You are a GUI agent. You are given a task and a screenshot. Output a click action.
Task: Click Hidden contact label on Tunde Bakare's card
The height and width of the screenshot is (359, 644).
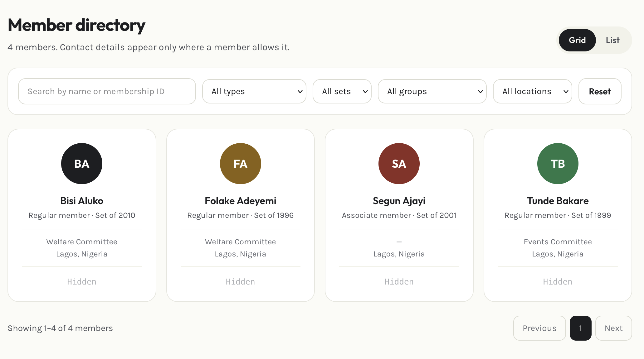(x=558, y=282)
